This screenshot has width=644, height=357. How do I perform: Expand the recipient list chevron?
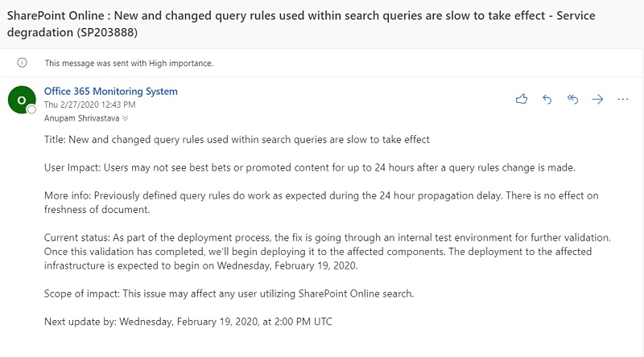tap(125, 118)
